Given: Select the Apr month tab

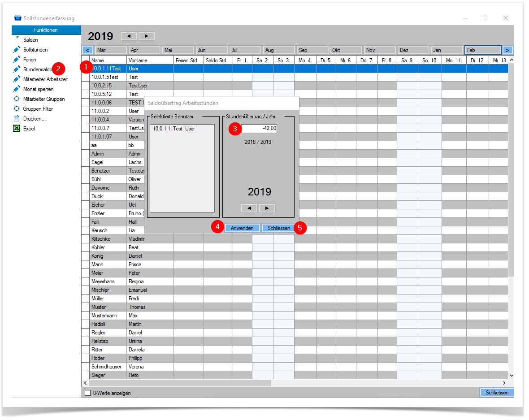Looking at the screenshot, I should [144, 50].
